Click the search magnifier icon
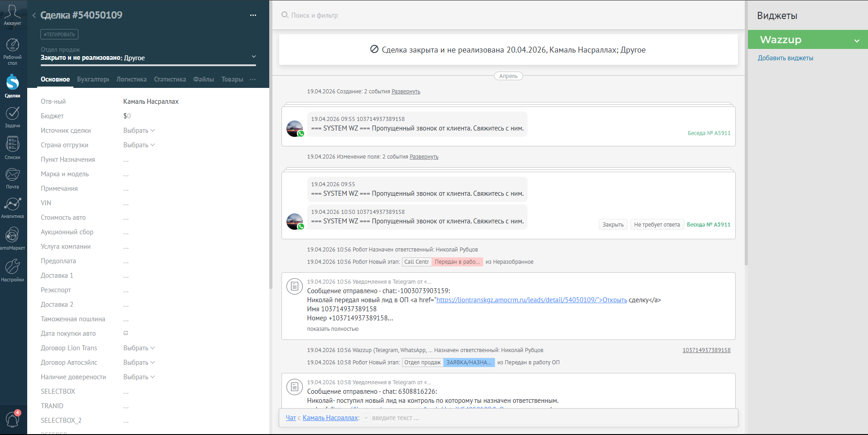This screenshot has height=435, width=868. [285, 15]
